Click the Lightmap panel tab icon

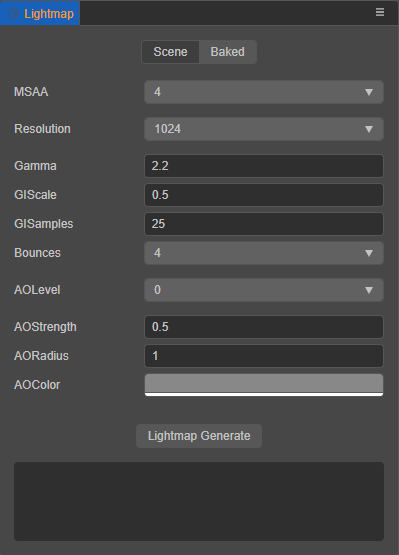(x=13, y=13)
